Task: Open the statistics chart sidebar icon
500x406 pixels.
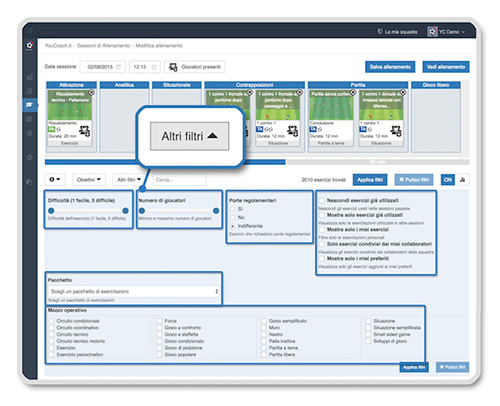Action: pos(29,77)
